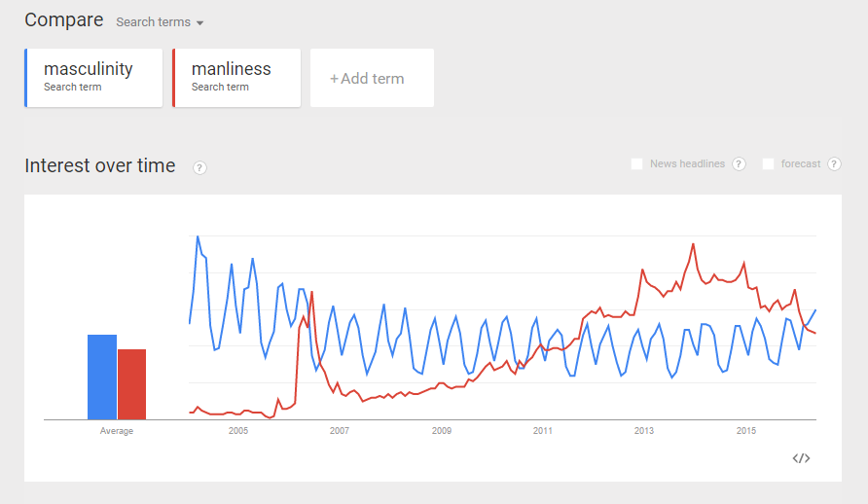Open the News headlines help icon
The image size is (868, 504).
pos(739,164)
